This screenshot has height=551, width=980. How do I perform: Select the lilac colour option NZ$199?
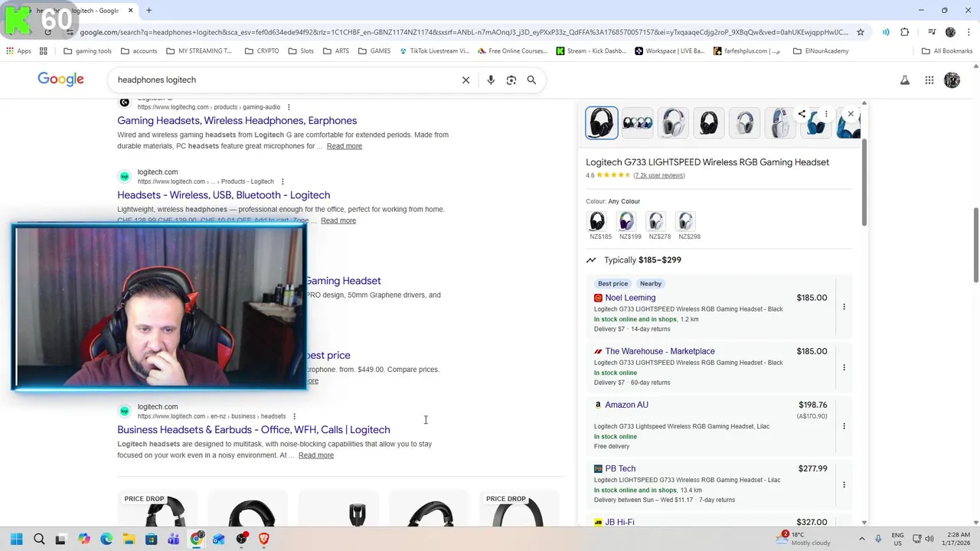pos(626,221)
